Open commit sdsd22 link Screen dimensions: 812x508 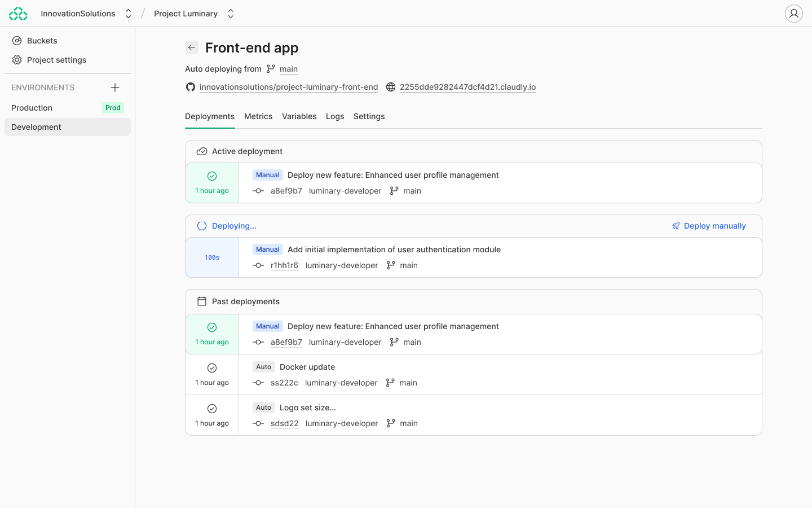(285, 423)
